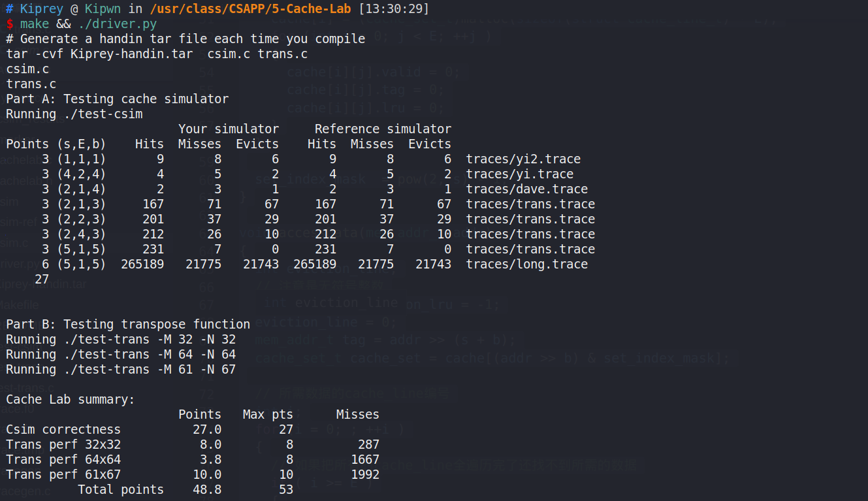Click the traces/dave.trace file name
The height and width of the screenshot is (501, 868).
[526, 189]
